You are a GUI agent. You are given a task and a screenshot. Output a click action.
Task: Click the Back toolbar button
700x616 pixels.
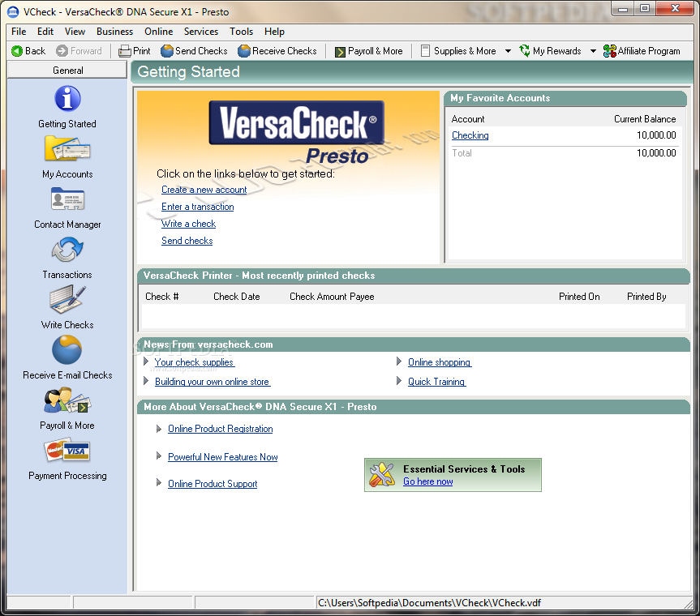28,51
